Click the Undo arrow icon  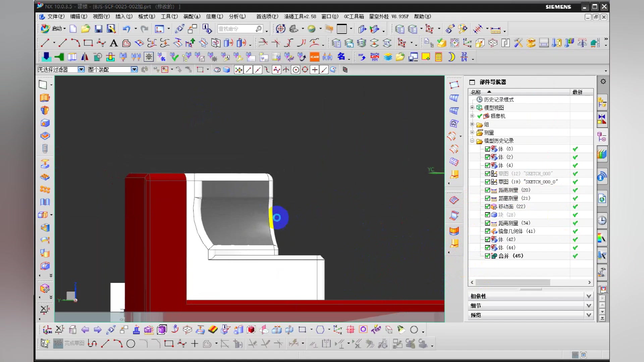(126, 29)
